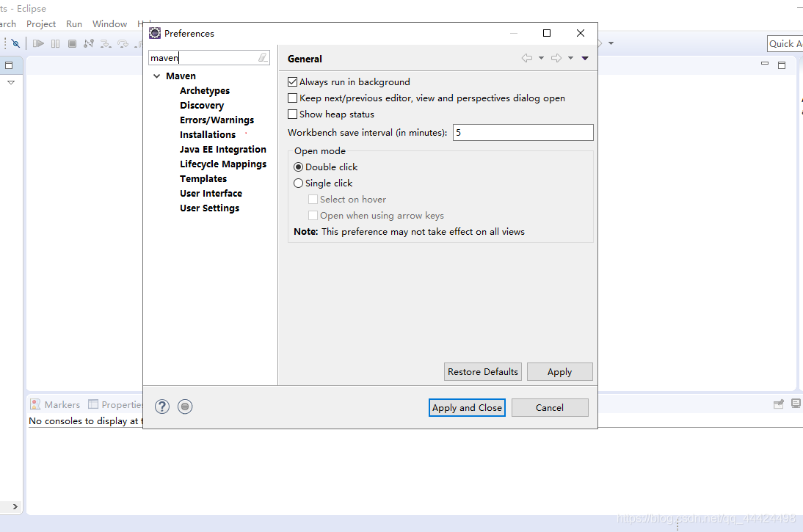Maximize the editor area in Eclipse
Image resolution: width=803 pixels, height=532 pixels.
pos(782,65)
